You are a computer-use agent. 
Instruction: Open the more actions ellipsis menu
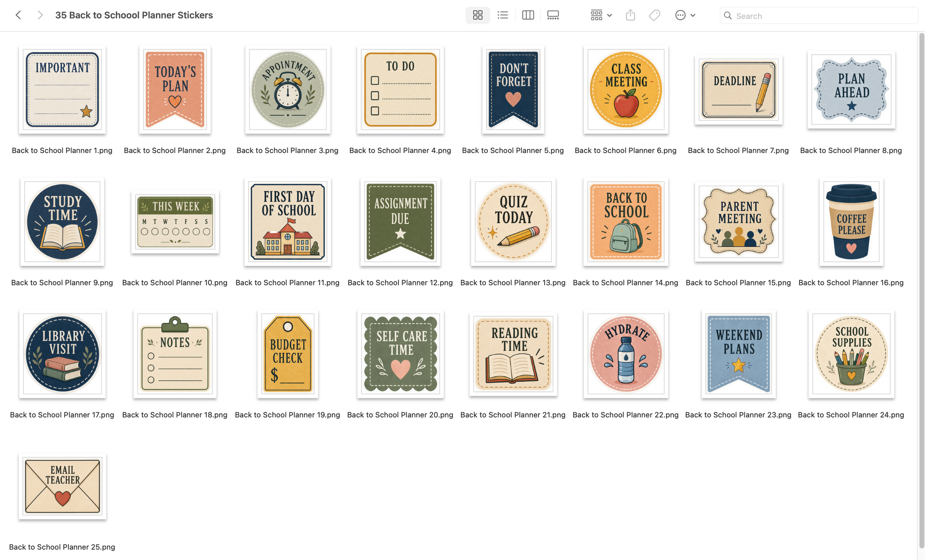click(685, 15)
